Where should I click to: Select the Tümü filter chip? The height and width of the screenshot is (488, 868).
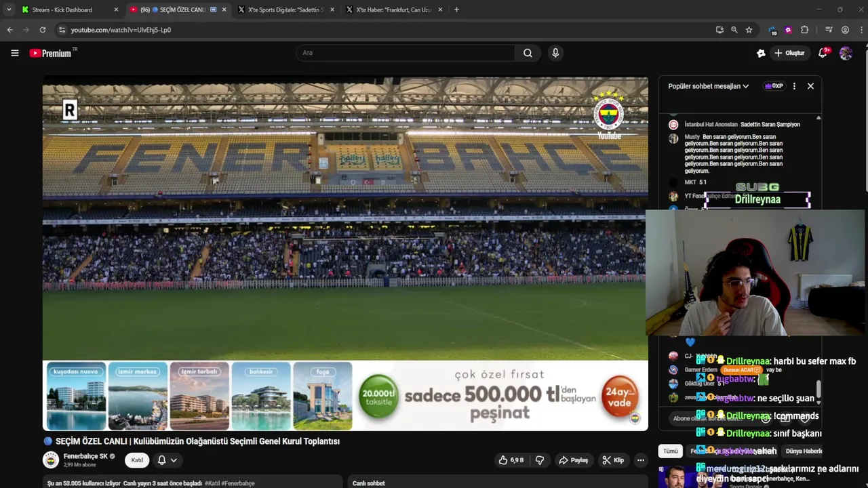point(670,451)
